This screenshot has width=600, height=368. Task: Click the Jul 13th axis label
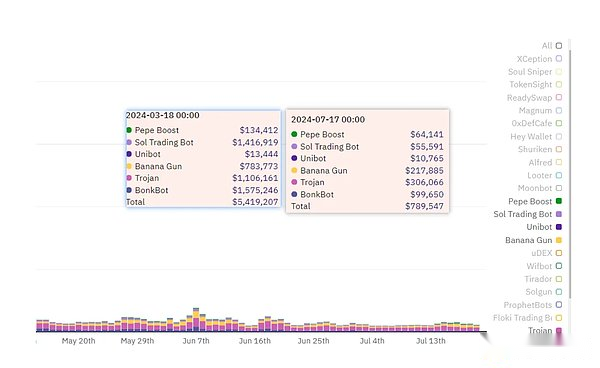click(x=430, y=341)
